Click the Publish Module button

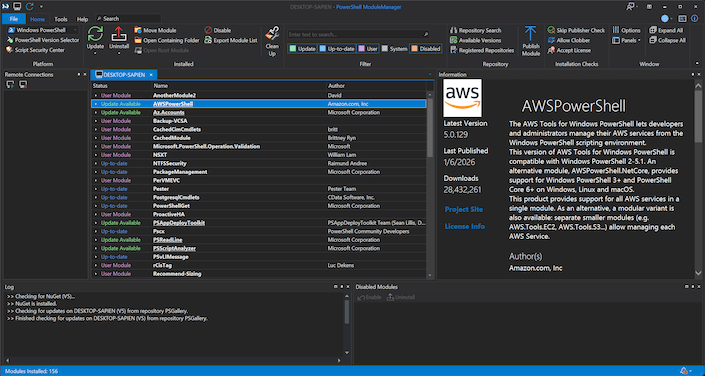(531, 41)
